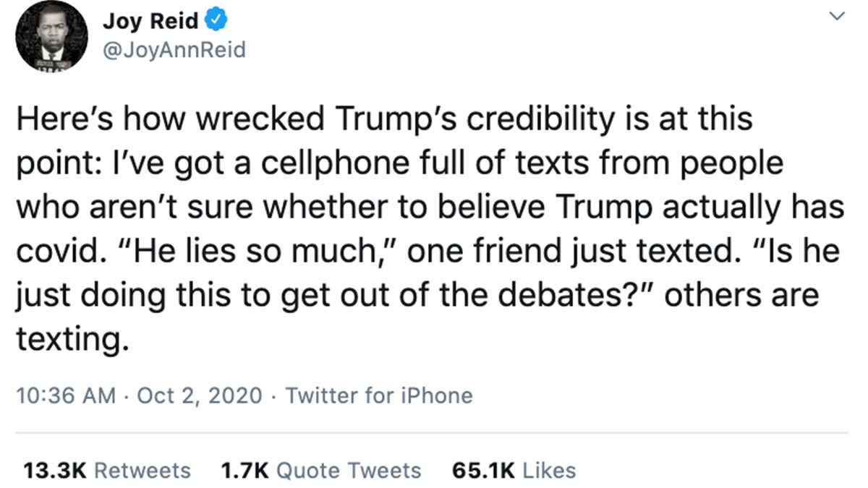868x488 pixels.
Task: Open the @JoyAnnReid handle link
Action: click(173, 50)
